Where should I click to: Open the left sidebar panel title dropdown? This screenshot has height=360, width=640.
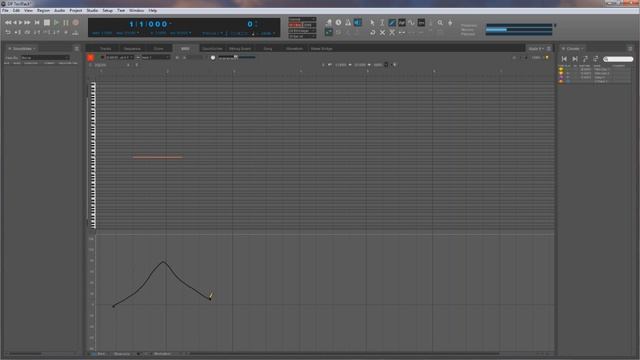click(x=24, y=49)
